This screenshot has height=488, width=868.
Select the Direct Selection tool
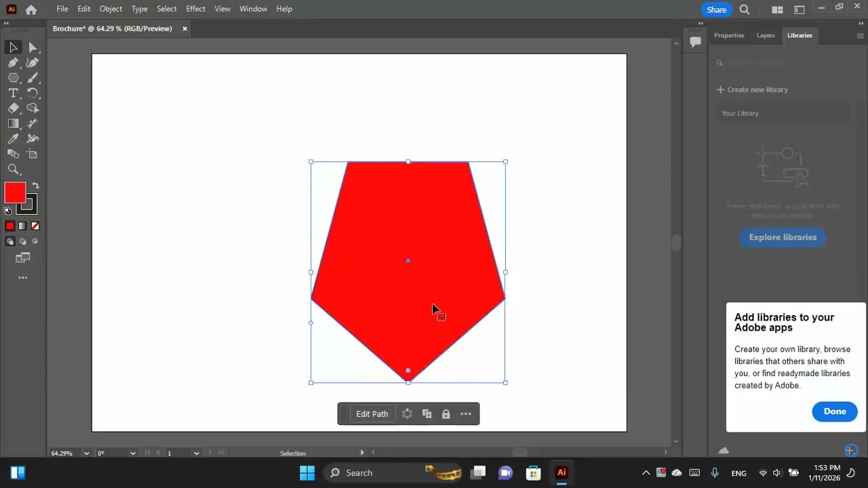[33, 47]
